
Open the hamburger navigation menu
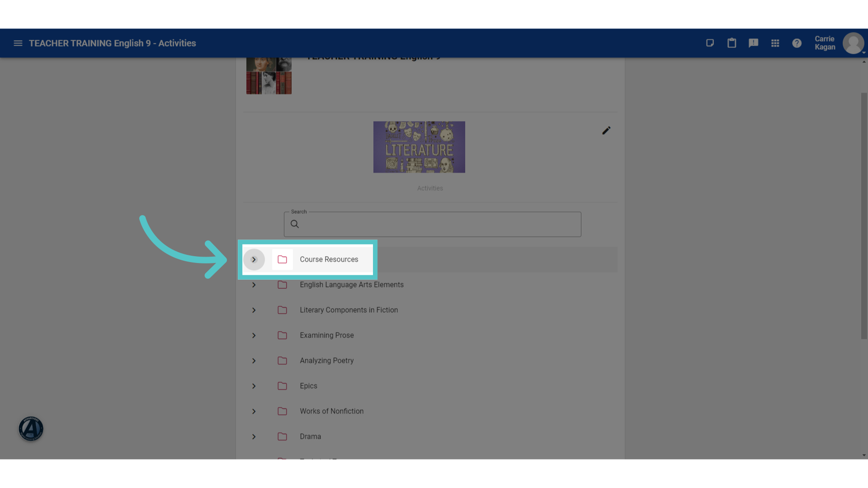[x=18, y=43]
